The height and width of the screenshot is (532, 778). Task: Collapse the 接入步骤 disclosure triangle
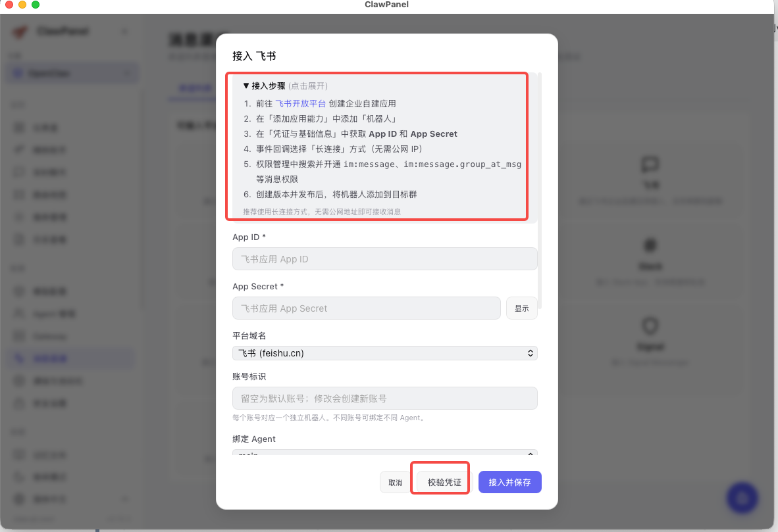click(246, 85)
